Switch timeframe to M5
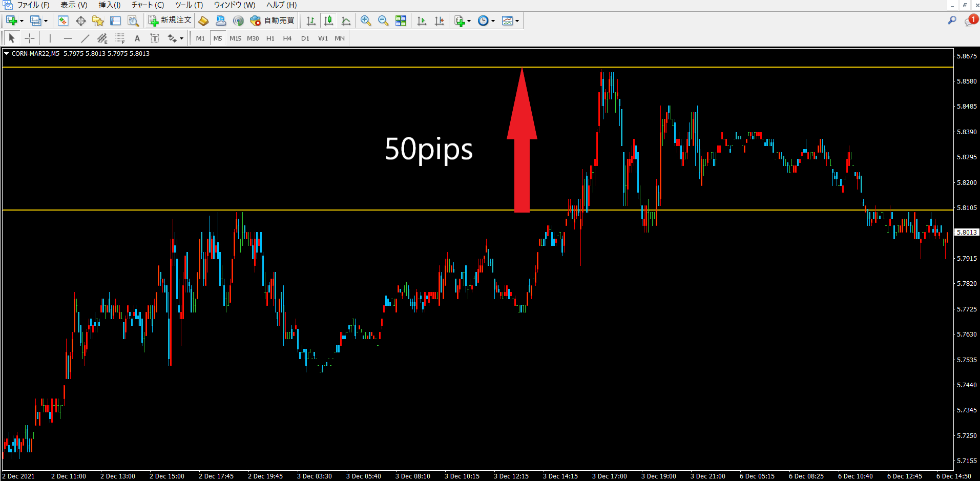The height and width of the screenshot is (481, 980). point(218,38)
